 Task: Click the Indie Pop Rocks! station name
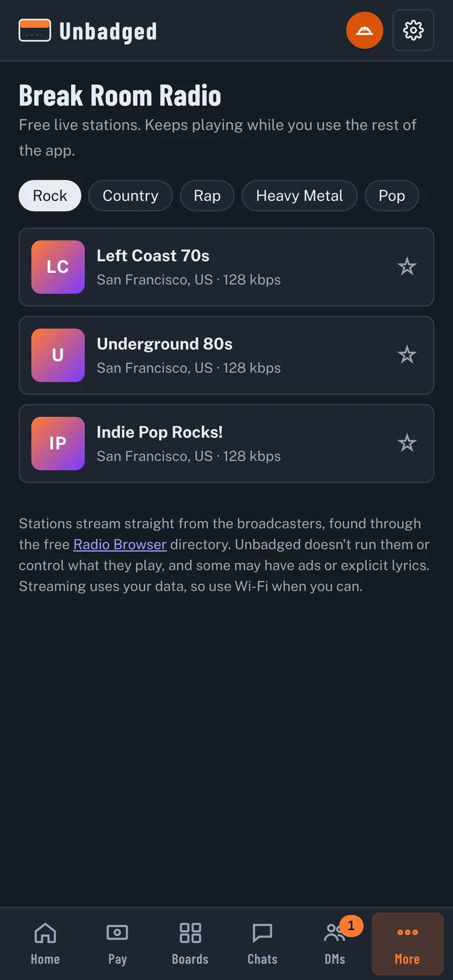[x=160, y=433]
